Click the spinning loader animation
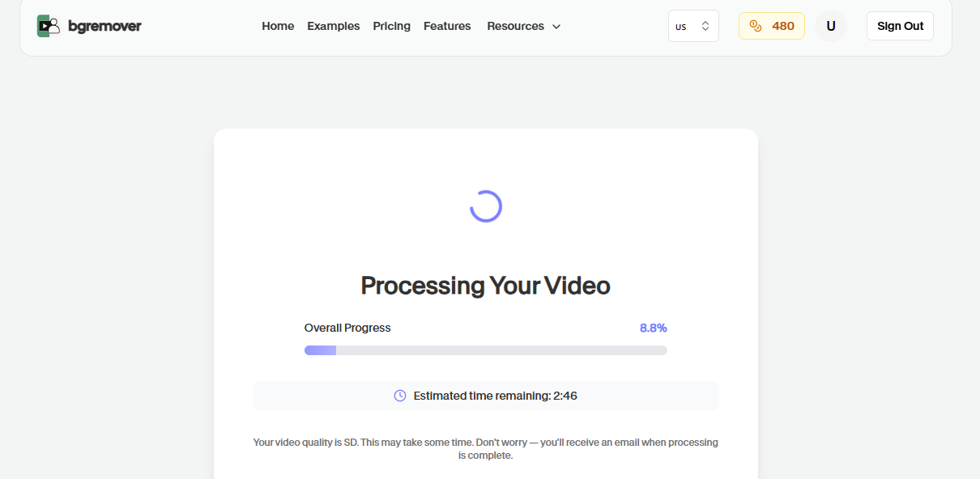Screen dimensions: 980x479 click(486, 206)
